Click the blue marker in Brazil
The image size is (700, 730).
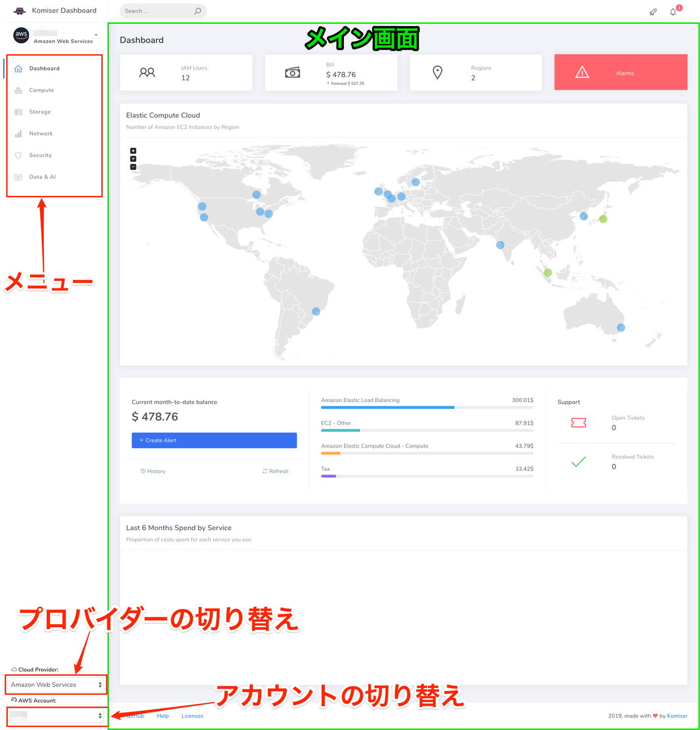point(316,311)
